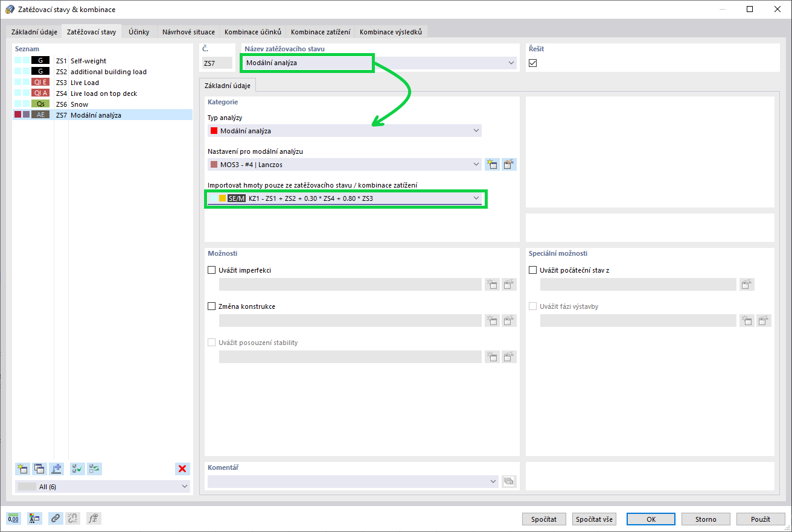This screenshot has width=792, height=532.
Task: Select all items using the double-checkmark icon
Action: [x=77, y=468]
